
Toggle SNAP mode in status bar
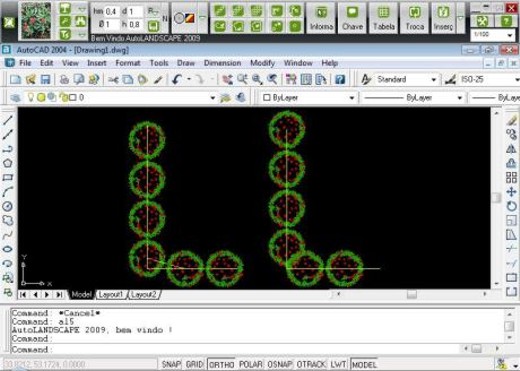coord(171,364)
